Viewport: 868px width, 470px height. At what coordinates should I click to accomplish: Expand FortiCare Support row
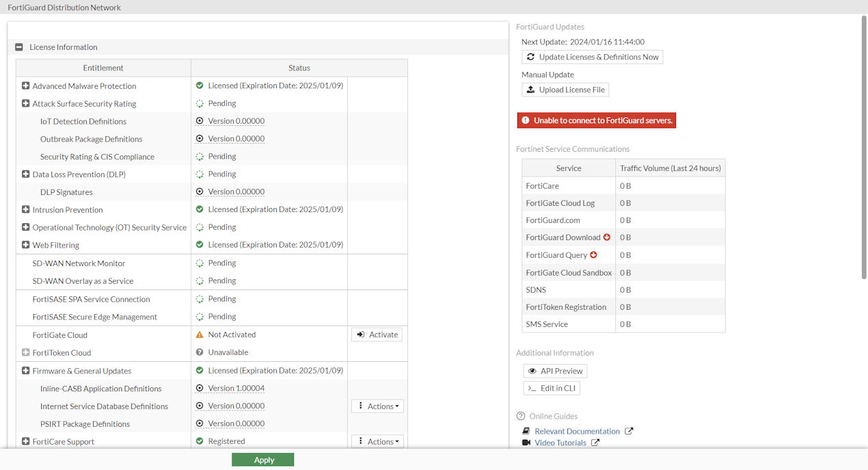coord(25,441)
